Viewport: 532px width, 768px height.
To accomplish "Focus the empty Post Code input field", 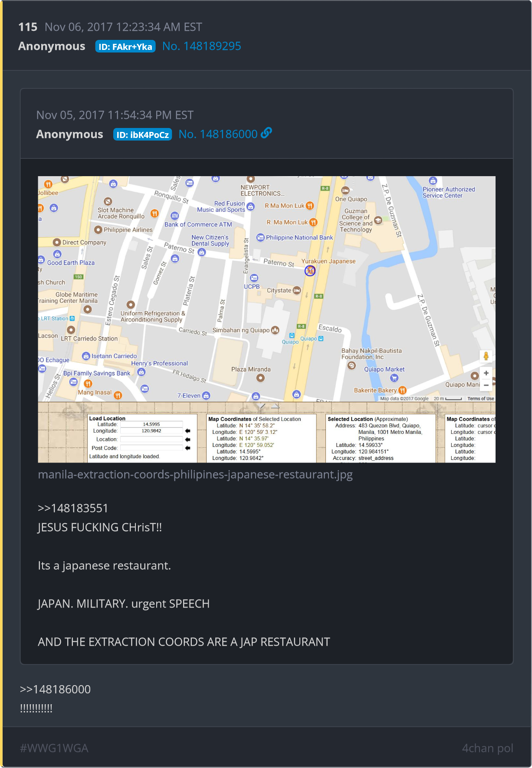I will click(x=151, y=448).
